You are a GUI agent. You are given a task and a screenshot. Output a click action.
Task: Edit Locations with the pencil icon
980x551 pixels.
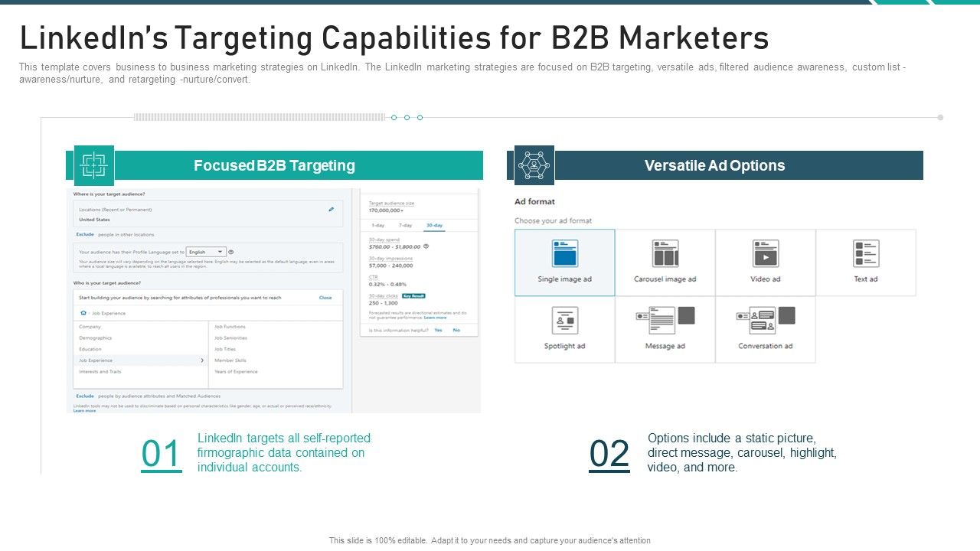click(332, 209)
